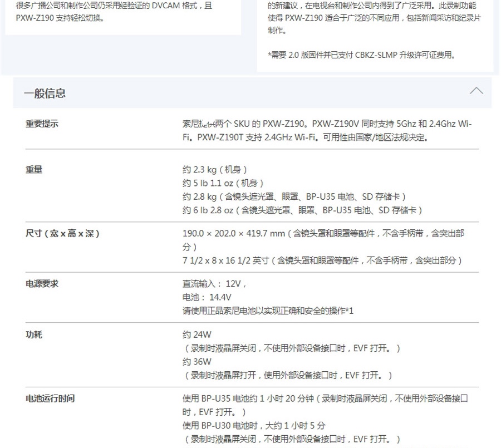The width and height of the screenshot is (501, 448).
Task: Click the 约 6 lb 2.8 oz weight line
Action: [x=303, y=210]
